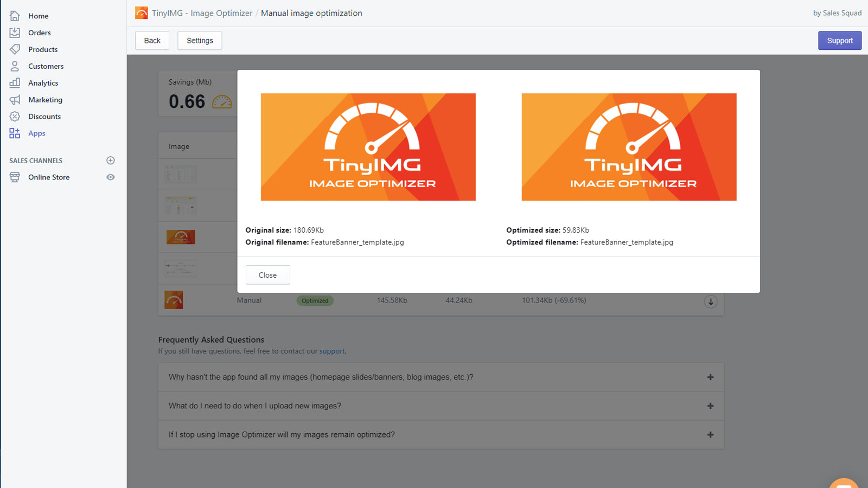The width and height of the screenshot is (868, 488).
Task: Click the Image column header
Action: click(x=179, y=147)
